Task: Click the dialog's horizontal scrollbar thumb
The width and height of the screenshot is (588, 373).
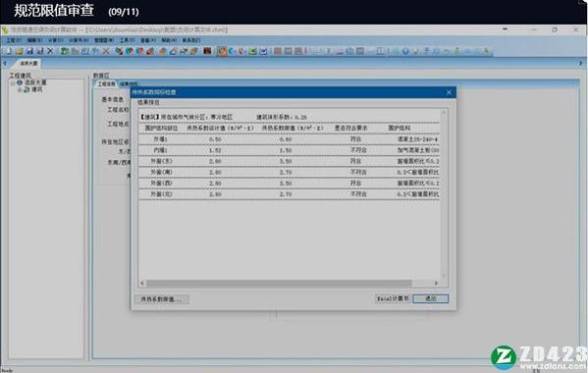Action: pyautogui.click(x=279, y=283)
